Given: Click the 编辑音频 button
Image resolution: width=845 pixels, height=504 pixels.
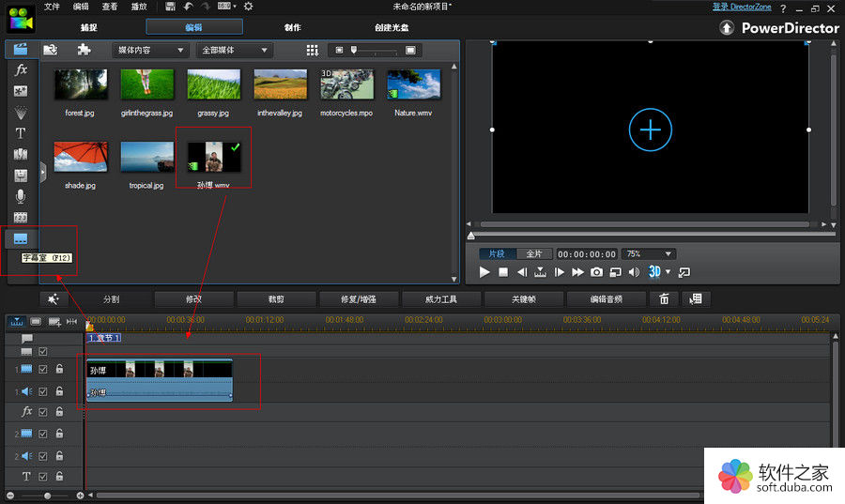Looking at the screenshot, I should coord(607,298).
